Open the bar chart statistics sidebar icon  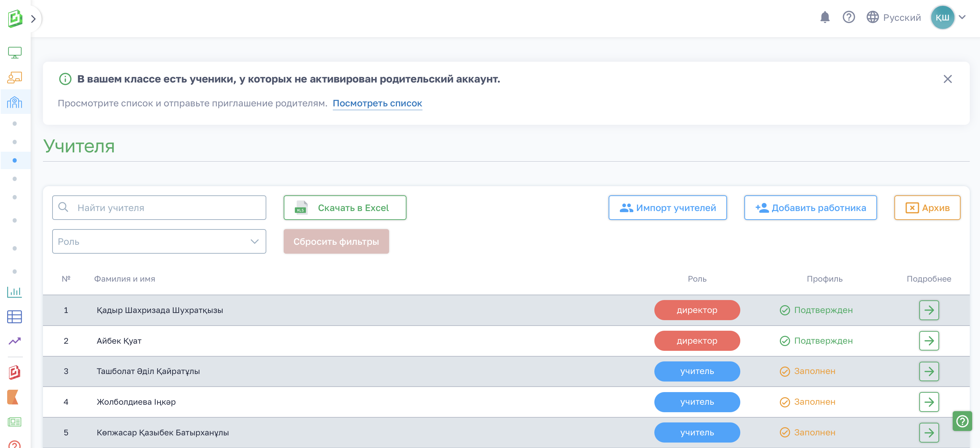(x=15, y=292)
